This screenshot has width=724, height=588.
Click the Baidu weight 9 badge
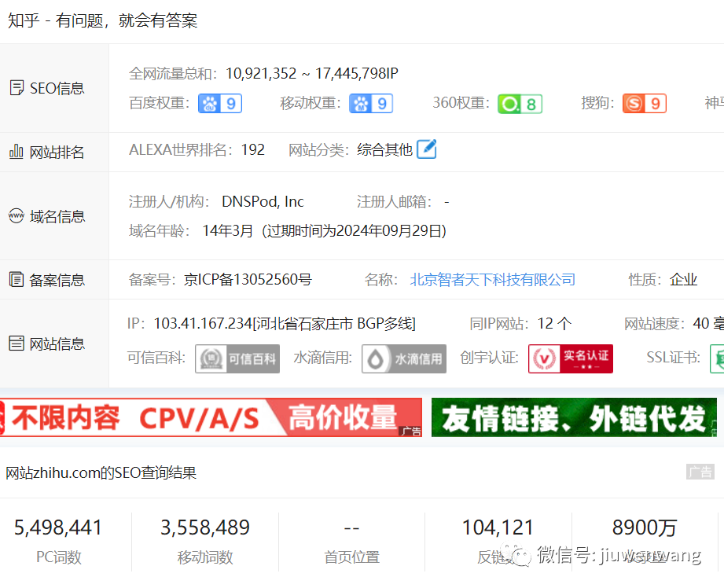coord(220,104)
